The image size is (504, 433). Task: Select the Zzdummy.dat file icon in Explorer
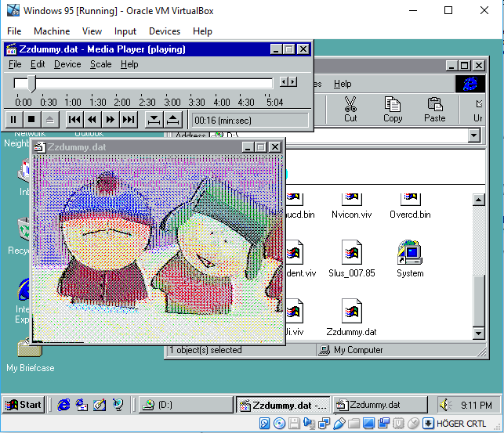click(352, 311)
